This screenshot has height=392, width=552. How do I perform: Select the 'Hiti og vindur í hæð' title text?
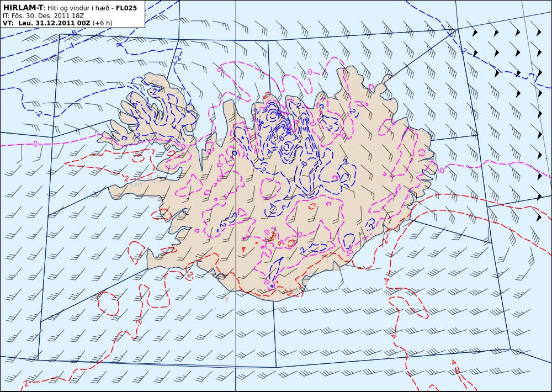(x=78, y=8)
